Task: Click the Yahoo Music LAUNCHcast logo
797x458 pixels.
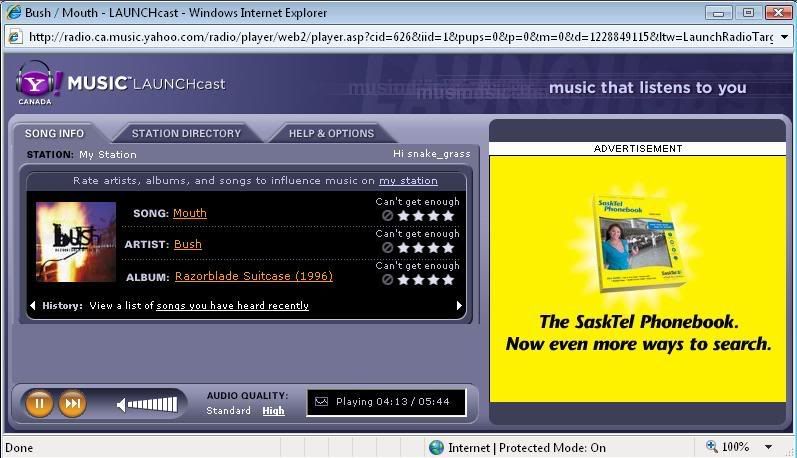Action: coord(120,83)
